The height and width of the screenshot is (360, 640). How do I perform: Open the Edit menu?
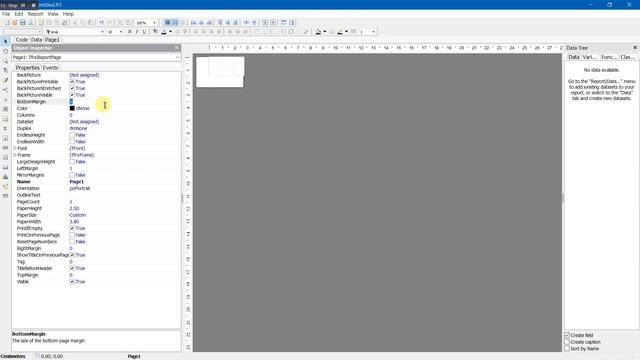pos(19,14)
